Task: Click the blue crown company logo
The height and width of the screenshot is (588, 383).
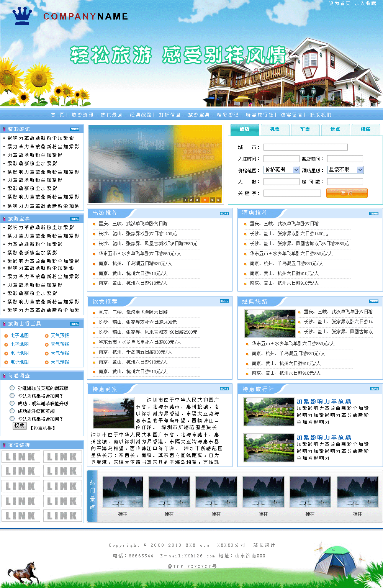Action: tap(22, 16)
